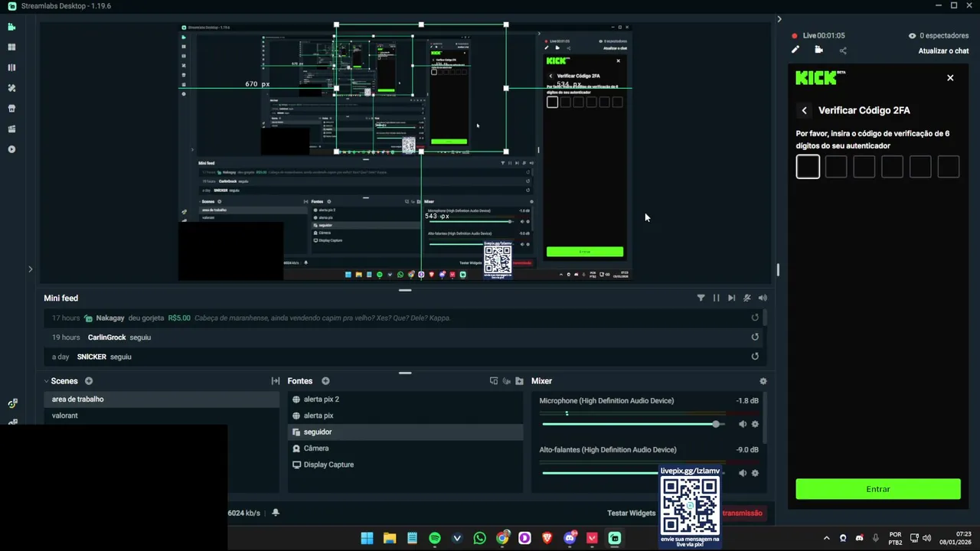Show hidden system tray icons
This screenshot has width=980, height=551.
tap(826, 538)
